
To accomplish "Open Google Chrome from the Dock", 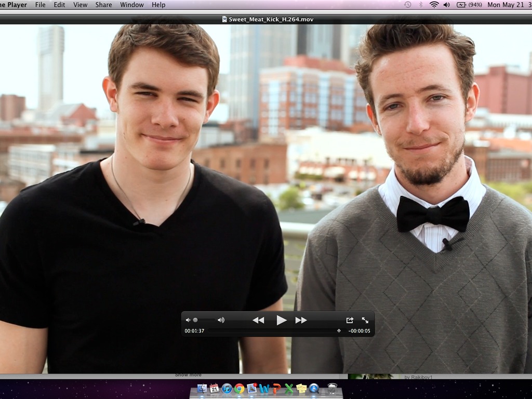I will tap(239, 388).
